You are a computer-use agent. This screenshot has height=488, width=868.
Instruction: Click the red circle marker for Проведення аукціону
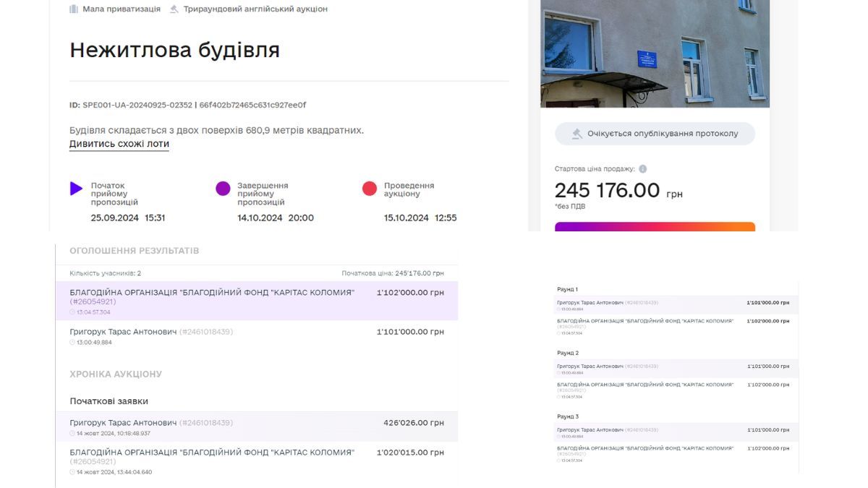[x=371, y=187]
